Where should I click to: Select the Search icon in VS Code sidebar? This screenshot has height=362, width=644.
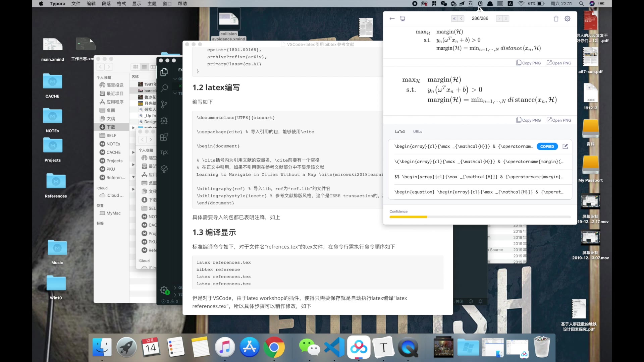tap(164, 88)
